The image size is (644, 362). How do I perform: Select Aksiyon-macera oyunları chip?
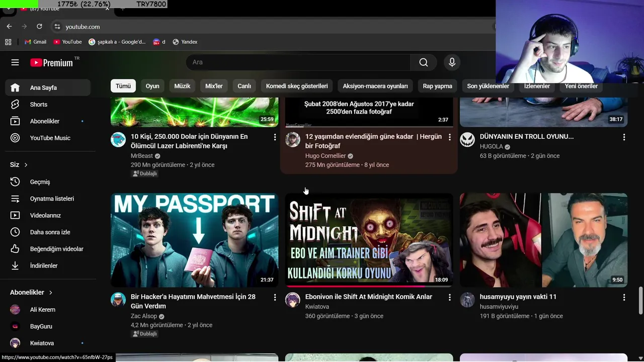(x=375, y=86)
